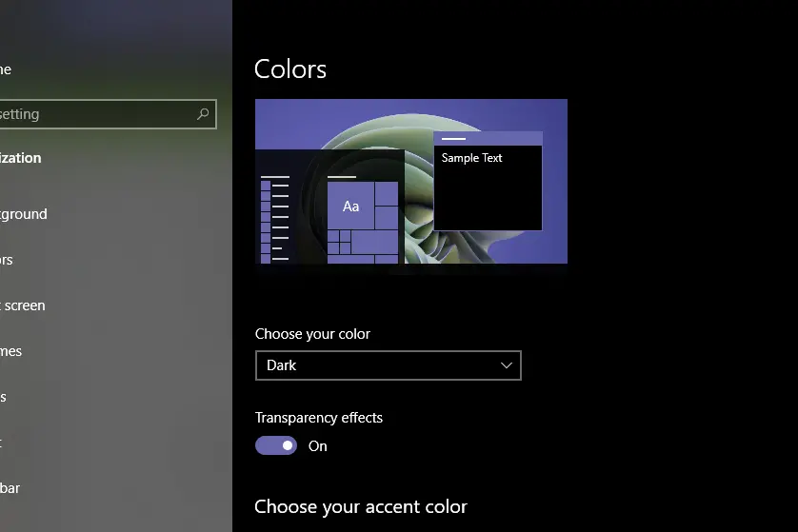Click the magnifier icon in the search box
This screenshot has height=532, width=798.
pos(203,114)
